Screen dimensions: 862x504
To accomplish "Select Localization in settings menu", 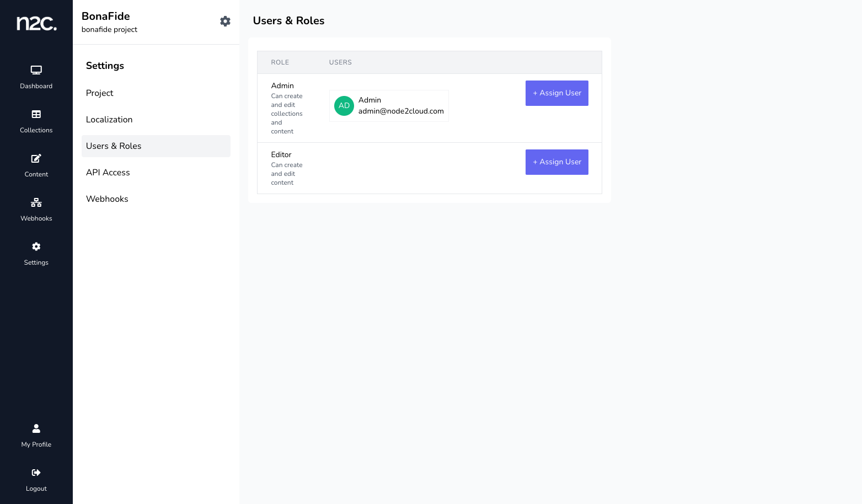I will (x=109, y=120).
